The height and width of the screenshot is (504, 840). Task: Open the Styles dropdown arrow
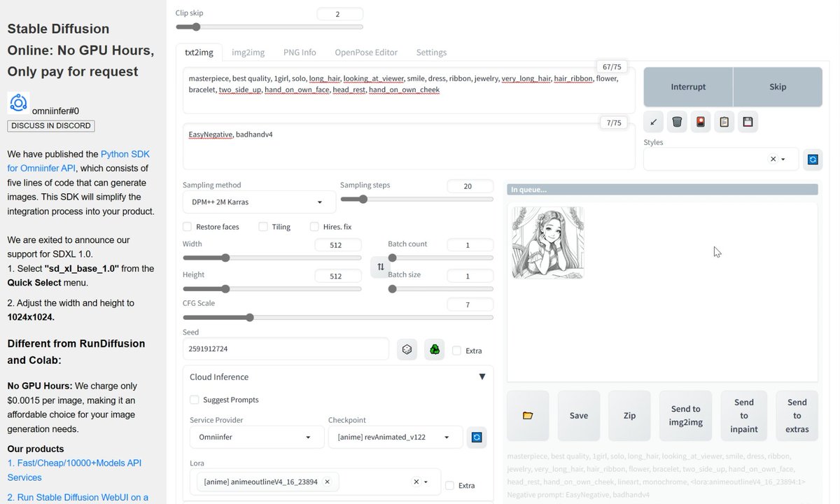(x=783, y=159)
